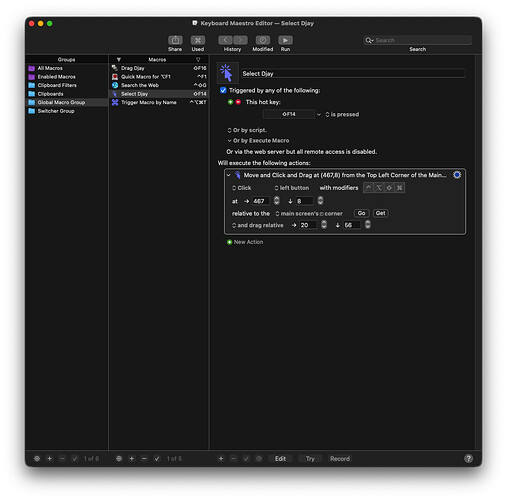
Task: Change the 'is pressed' option
Action: point(342,114)
